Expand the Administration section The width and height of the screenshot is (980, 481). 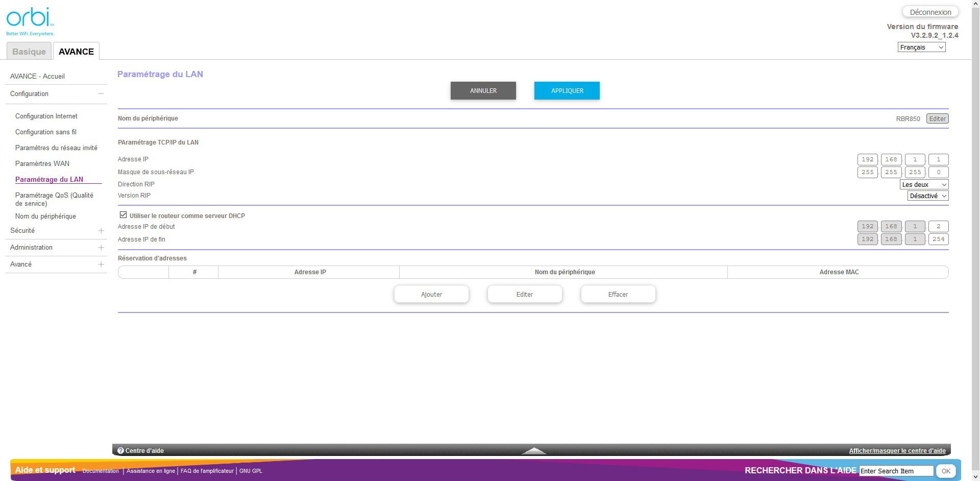(101, 248)
